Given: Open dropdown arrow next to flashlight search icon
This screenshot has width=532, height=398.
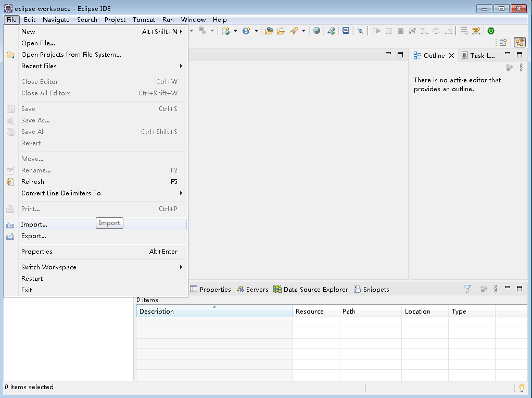Looking at the screenshot, I should point(303,31).
